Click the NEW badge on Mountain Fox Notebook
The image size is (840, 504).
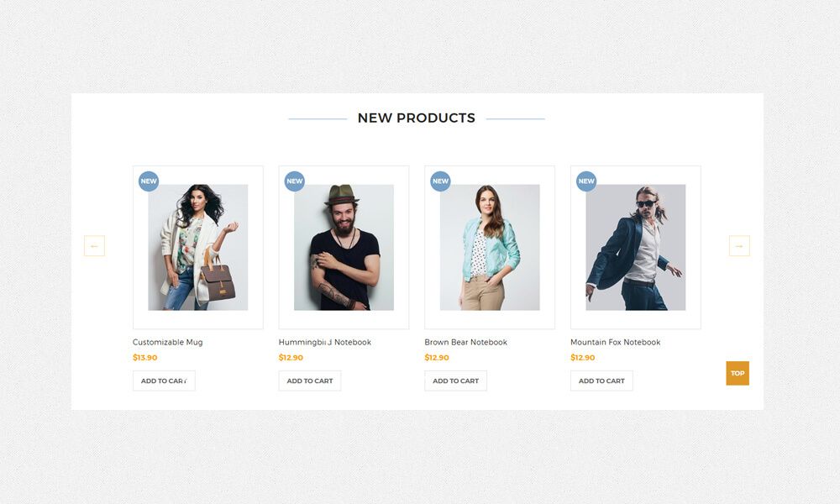(x=586, y=181)
